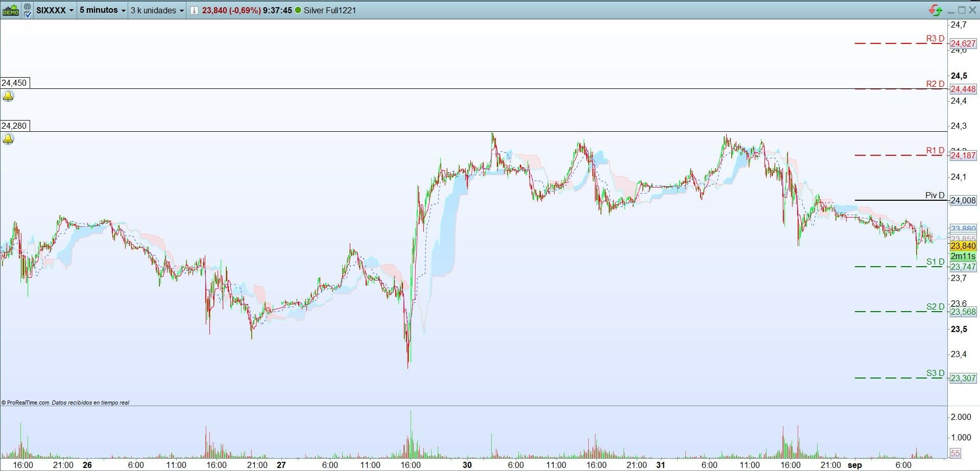The image size is (980, 471).
Task: Click the DEMO trading mode icon
Action: 10,10
